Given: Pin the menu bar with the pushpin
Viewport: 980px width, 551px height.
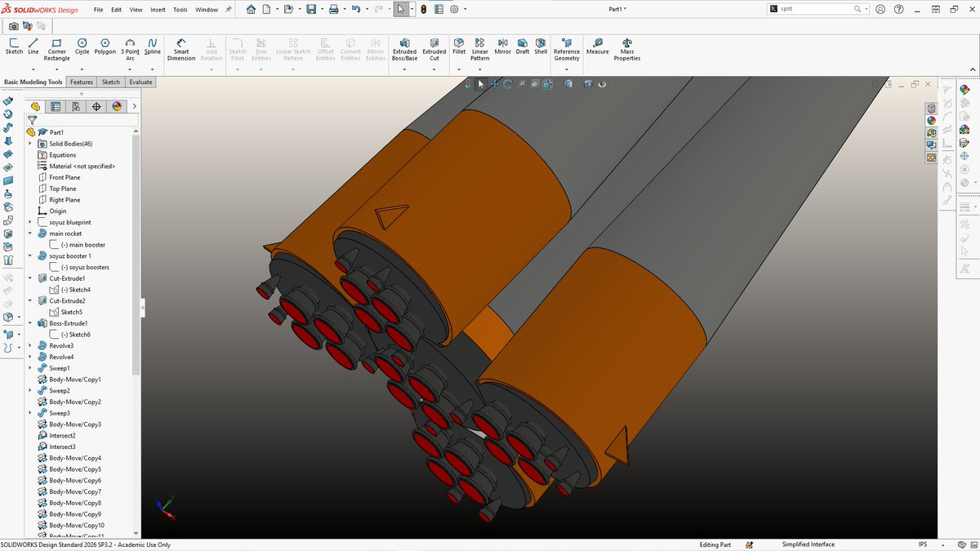Looking at the screenshot, I should click(x=229, y=9).
